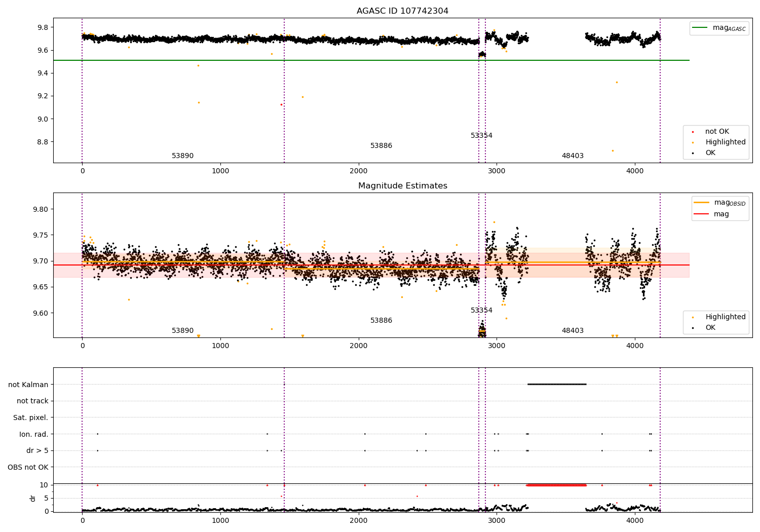Click the tick label 5 on the dr axis
The height and width of the screenshot is (532, 760).
[47, 498]
